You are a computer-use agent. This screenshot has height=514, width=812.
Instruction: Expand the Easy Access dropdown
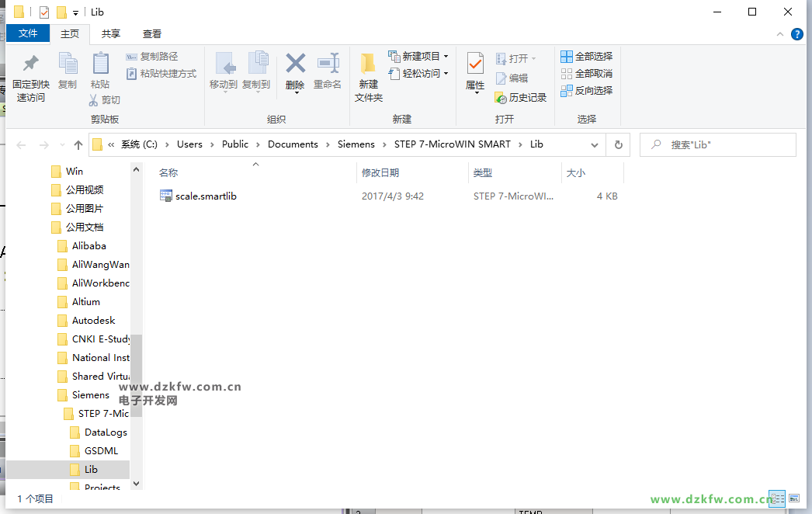tap(446, 74)
